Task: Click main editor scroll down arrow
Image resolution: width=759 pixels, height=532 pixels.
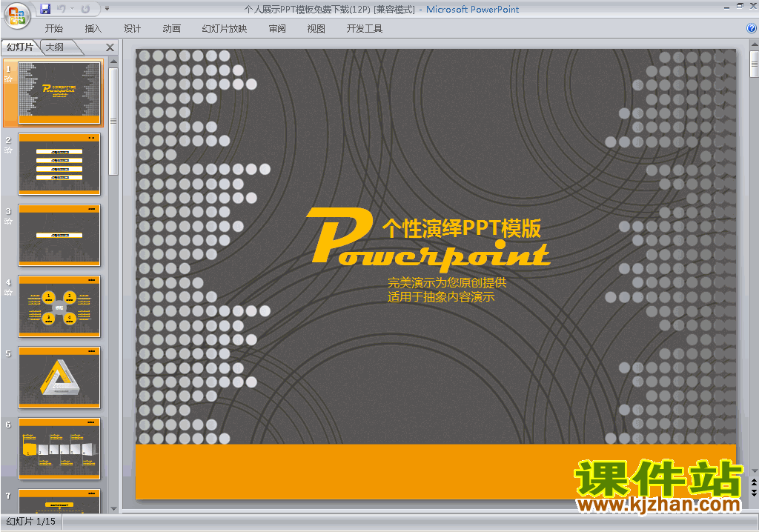Action: (754, 471)
